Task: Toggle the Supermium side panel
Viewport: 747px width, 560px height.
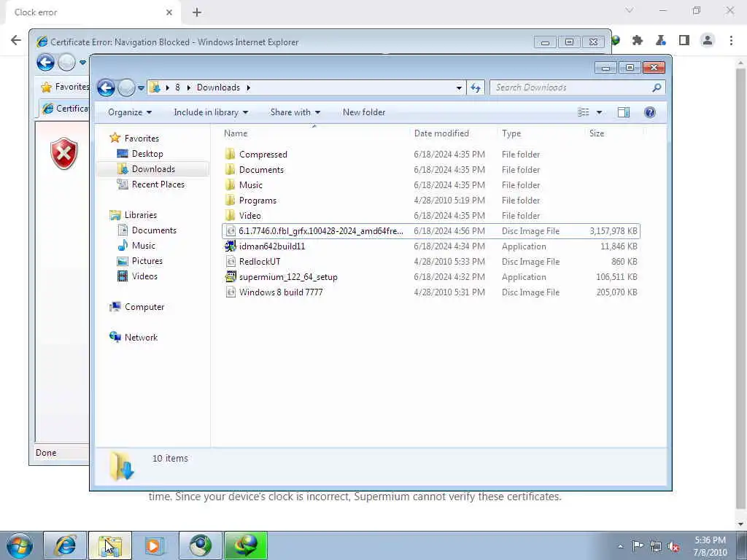Action: click(x=684, y=41)
